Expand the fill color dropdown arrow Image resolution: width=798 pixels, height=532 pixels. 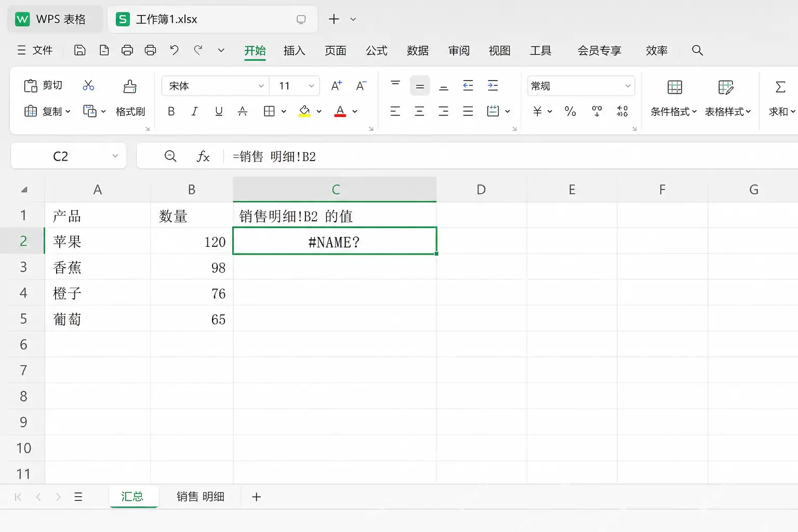pos(319,111)
